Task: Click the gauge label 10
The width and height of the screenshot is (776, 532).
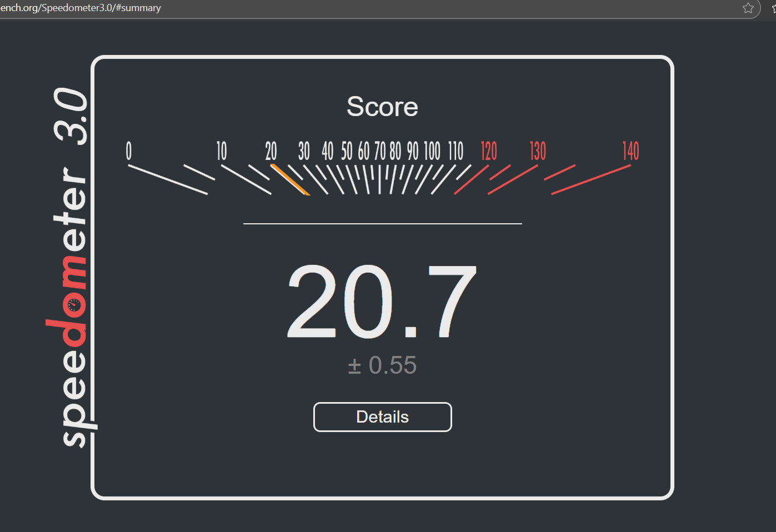Action: pyautogui.click(x=222, y=151)
